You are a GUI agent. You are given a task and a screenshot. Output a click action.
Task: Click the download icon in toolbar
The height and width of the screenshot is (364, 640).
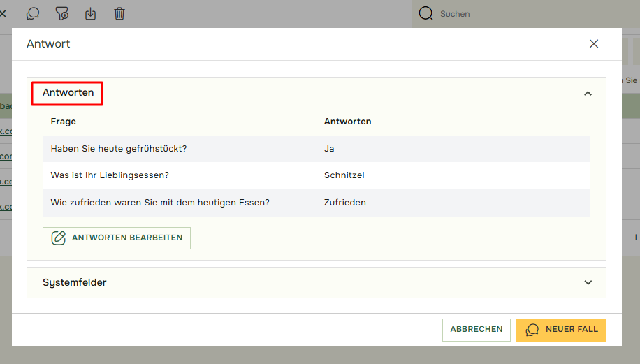click(x=91, y=13)
